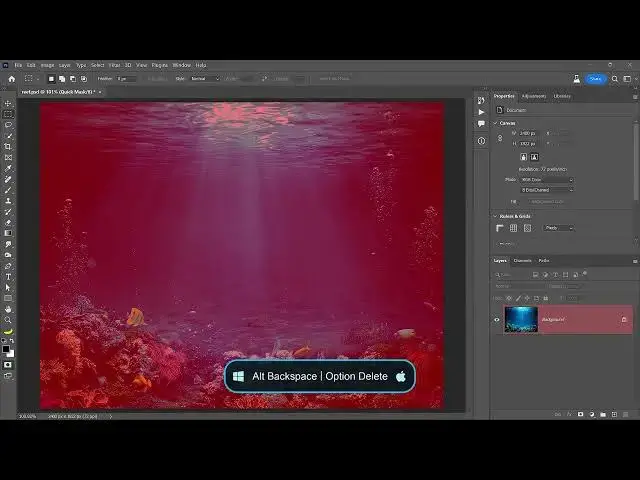This screenshot has height=480, width=640.
Task: Create a new group folder in Layers footer
Action: [x=603, y=414]
